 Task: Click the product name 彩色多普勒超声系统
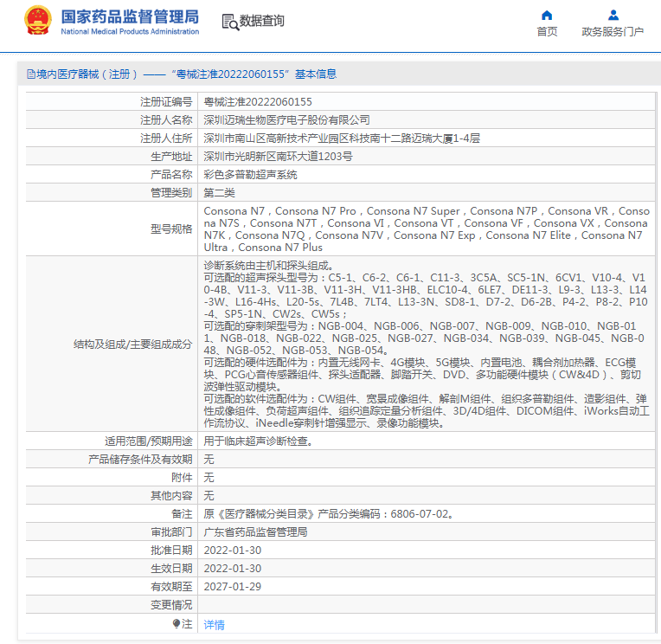(x=250, y=174)
